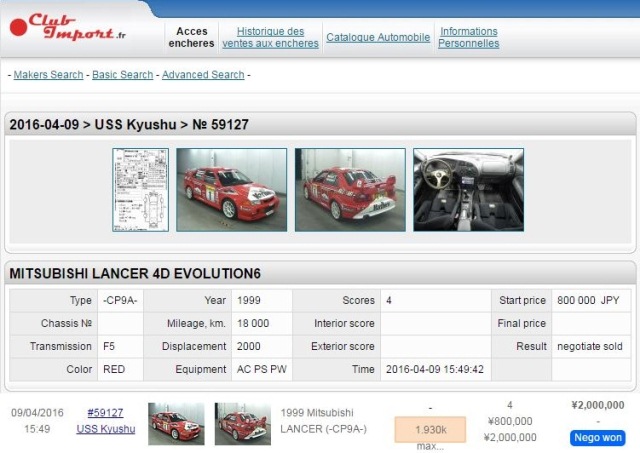The height and width of the screenshot is (453, 640).
Task: Click the Makers Search link
Action: [48, 75]
